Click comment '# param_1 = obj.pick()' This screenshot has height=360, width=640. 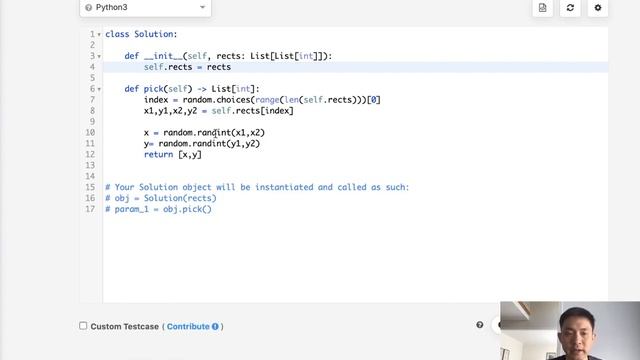pos(158,209)
